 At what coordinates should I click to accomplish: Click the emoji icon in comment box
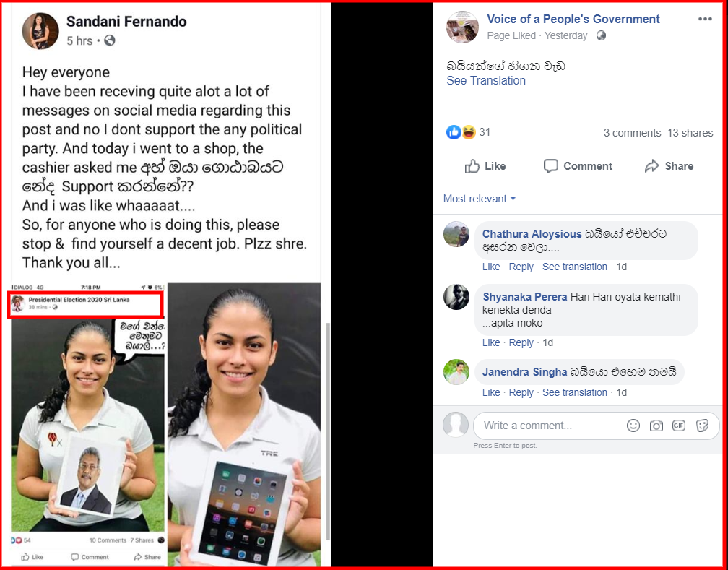pos(633,426)
